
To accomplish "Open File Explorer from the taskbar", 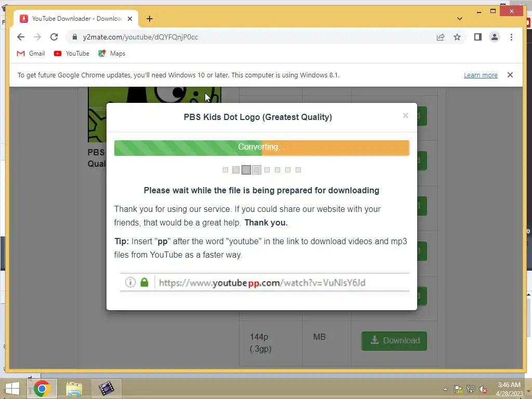I will [74, 389].
